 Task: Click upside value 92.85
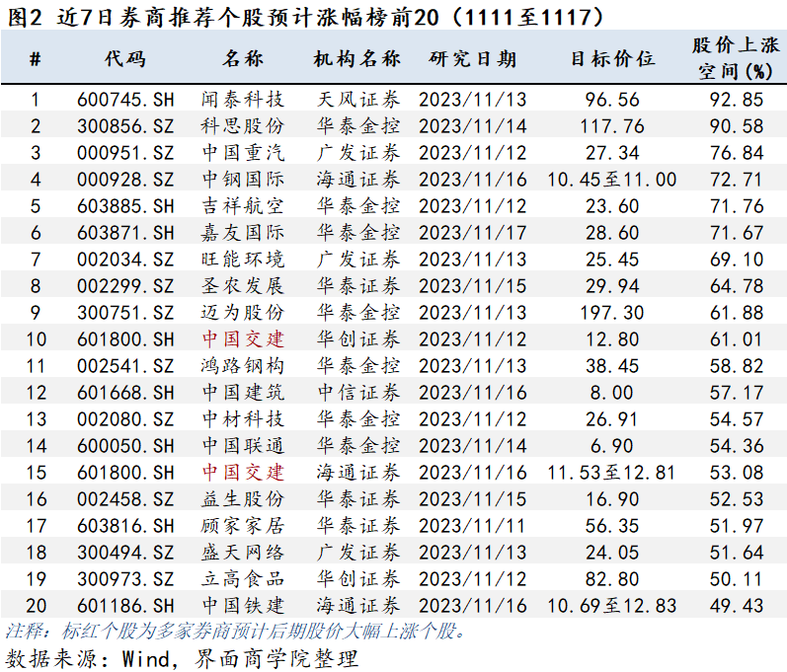[737, 100]
